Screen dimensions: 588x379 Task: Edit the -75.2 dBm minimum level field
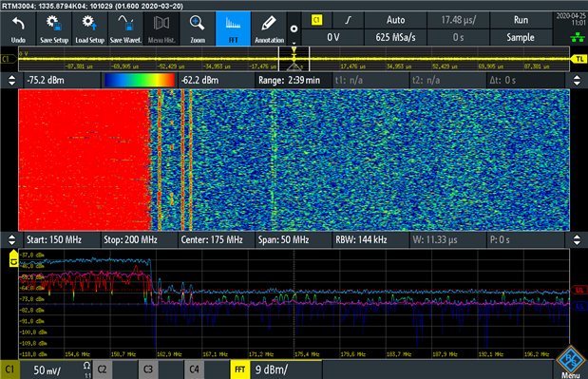pos(62,80)
